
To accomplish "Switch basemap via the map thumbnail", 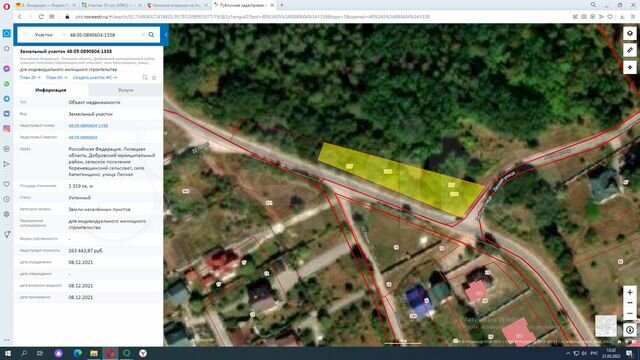I will click(x=606, y=325).
